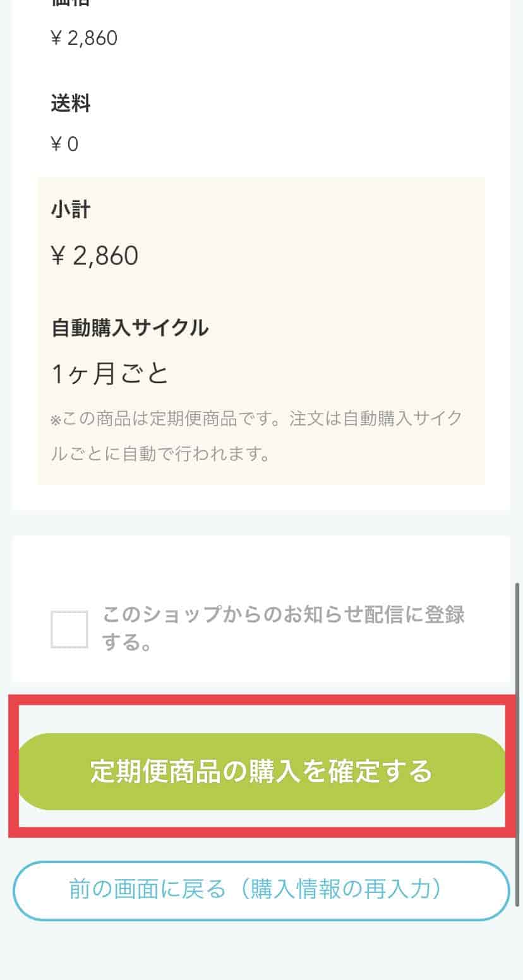Screen dimensions: 523x980
Task: Click the する。 second line of checkbox label
Action: [x=127, y=643]
